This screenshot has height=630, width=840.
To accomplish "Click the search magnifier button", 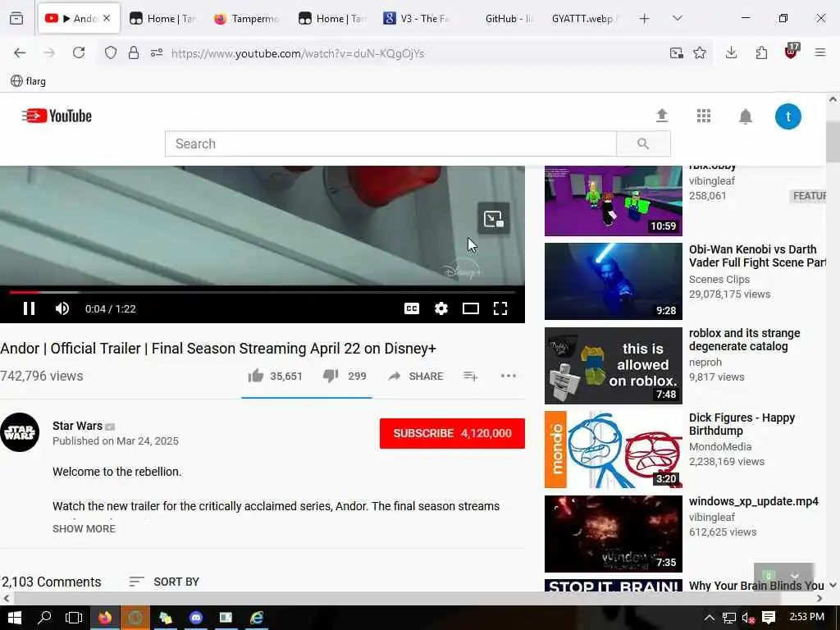I will click(x=643, y=144).
